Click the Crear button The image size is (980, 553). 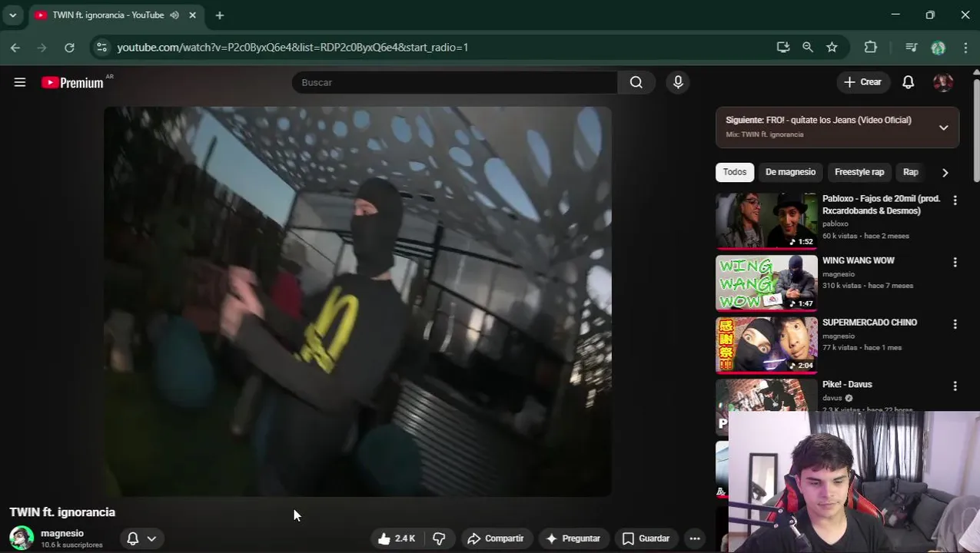click(862, 82)
